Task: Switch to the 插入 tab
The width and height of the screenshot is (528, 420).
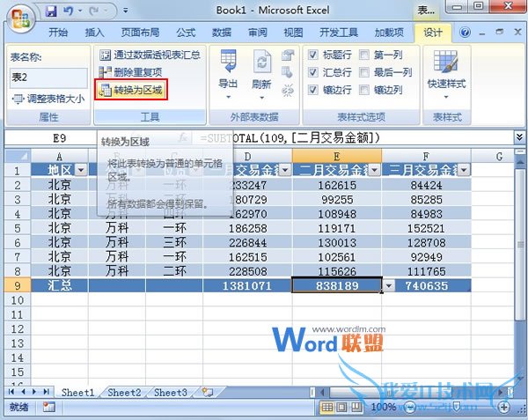Action: point(95,33)
